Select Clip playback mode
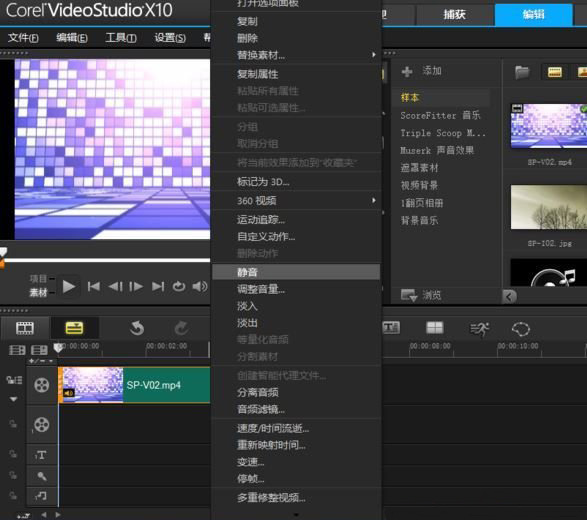Image resolution: width=587 pixels, height=520 pixels. 38,293
